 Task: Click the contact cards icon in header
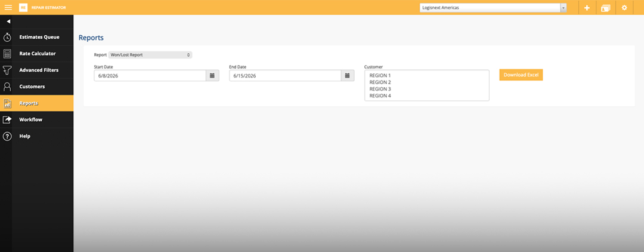[605, 8]
